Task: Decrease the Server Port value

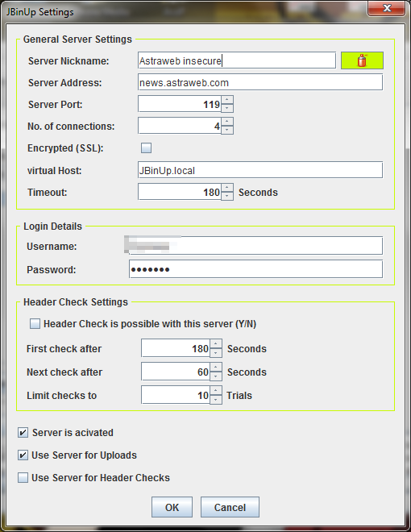Action: [227, 108]
